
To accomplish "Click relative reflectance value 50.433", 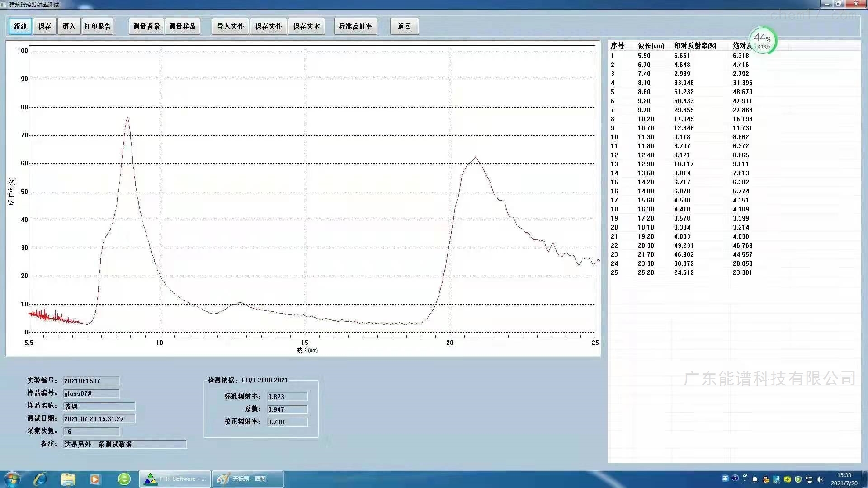I will [x=684, y=101].
